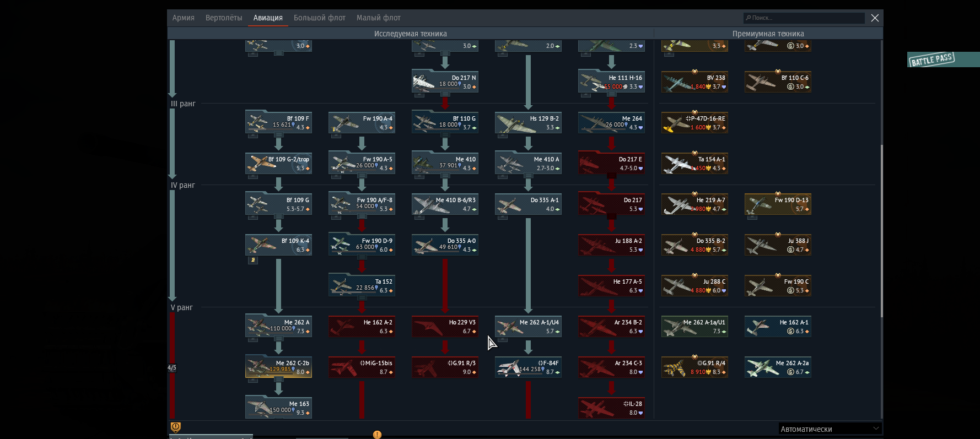
Task: Expand group under Bf 109 F card
Action: 279,134
